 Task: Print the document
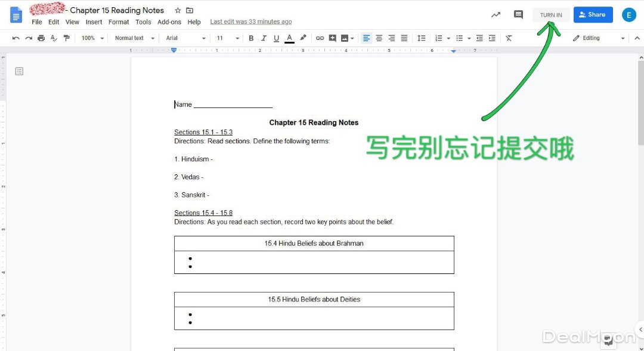[41, 38]
